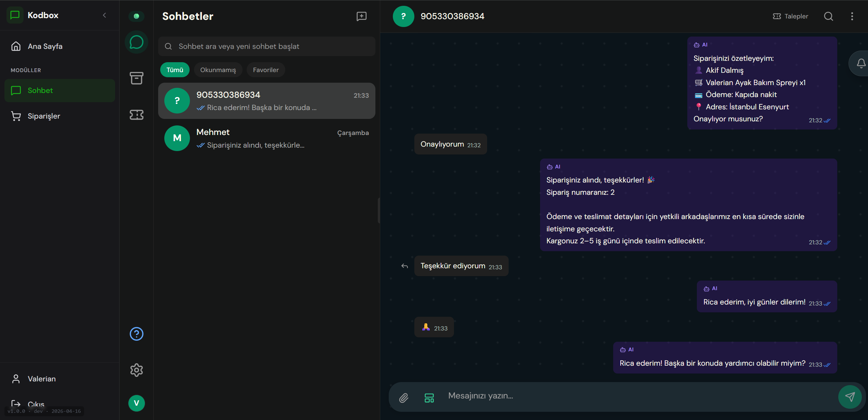Click the Kodbox logo icon
This screenshot has width=868, height=420.
(15, 15)
